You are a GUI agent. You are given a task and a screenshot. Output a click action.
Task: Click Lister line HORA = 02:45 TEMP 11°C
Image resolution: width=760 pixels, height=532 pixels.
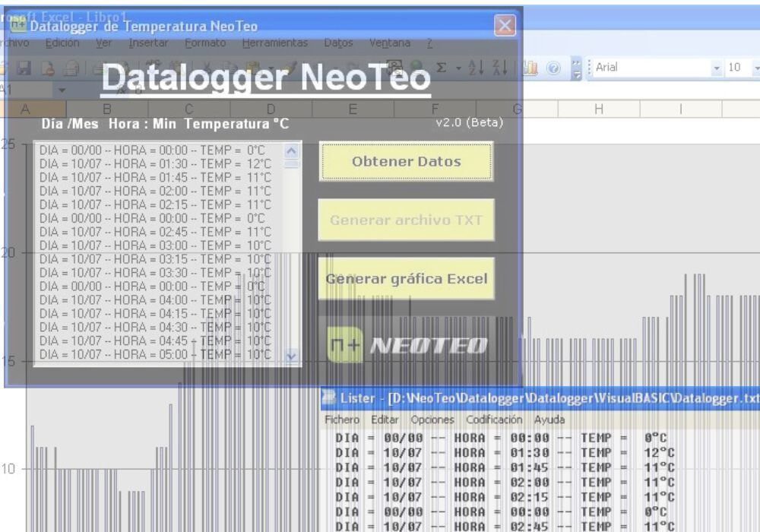pos(505,526)
